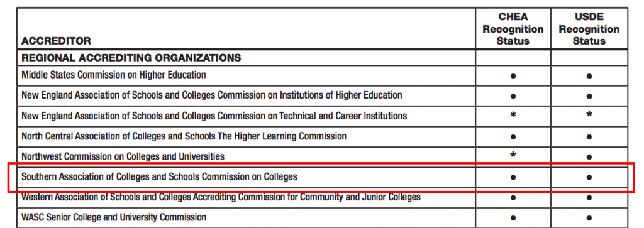Click USDE asterisk for Technical and Career Institutions
The image size is (644, 228).
tap(589, 116)
